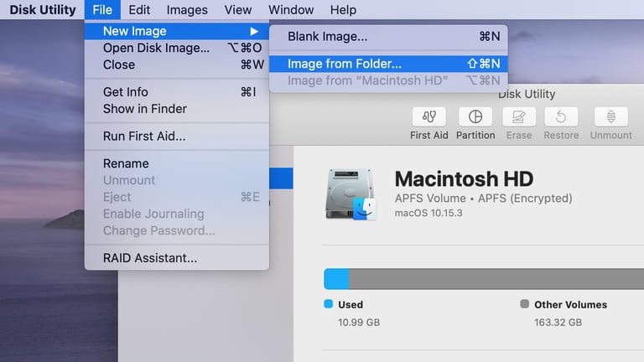Choose Blank Image... from submenu
Screen dimensions: 644x362
coord(388,37)
